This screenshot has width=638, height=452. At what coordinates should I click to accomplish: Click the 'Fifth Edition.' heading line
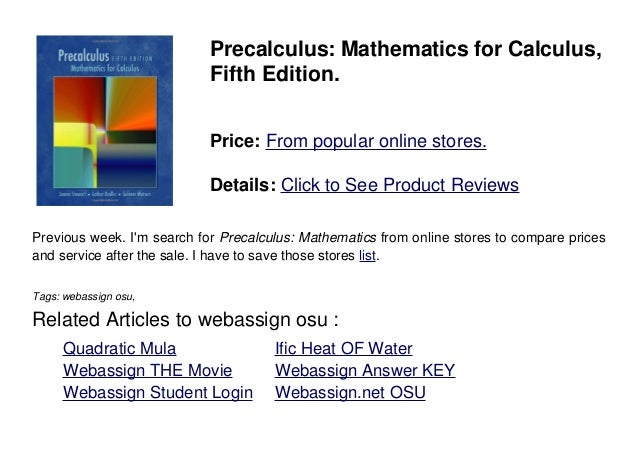tap(274, 75)
